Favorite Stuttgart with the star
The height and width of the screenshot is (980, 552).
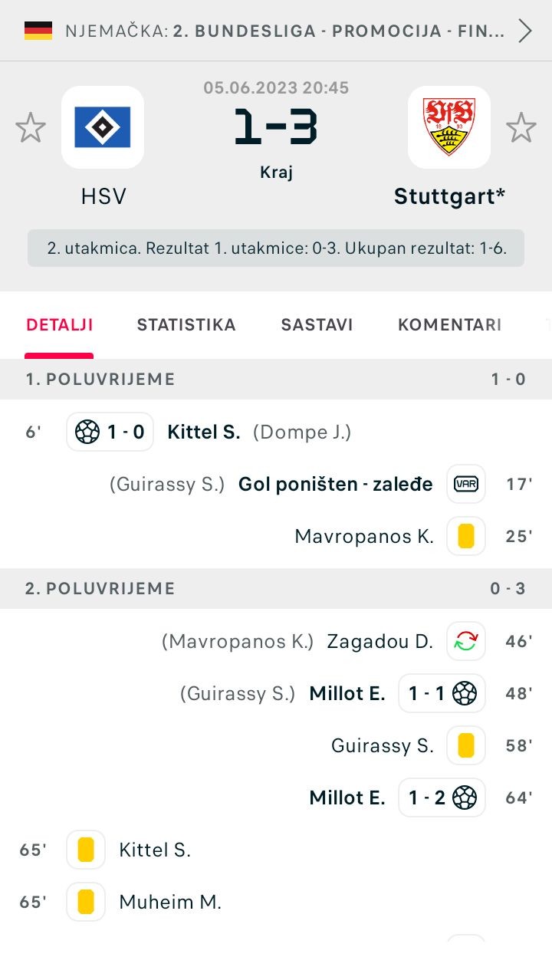tap(521, 127)
